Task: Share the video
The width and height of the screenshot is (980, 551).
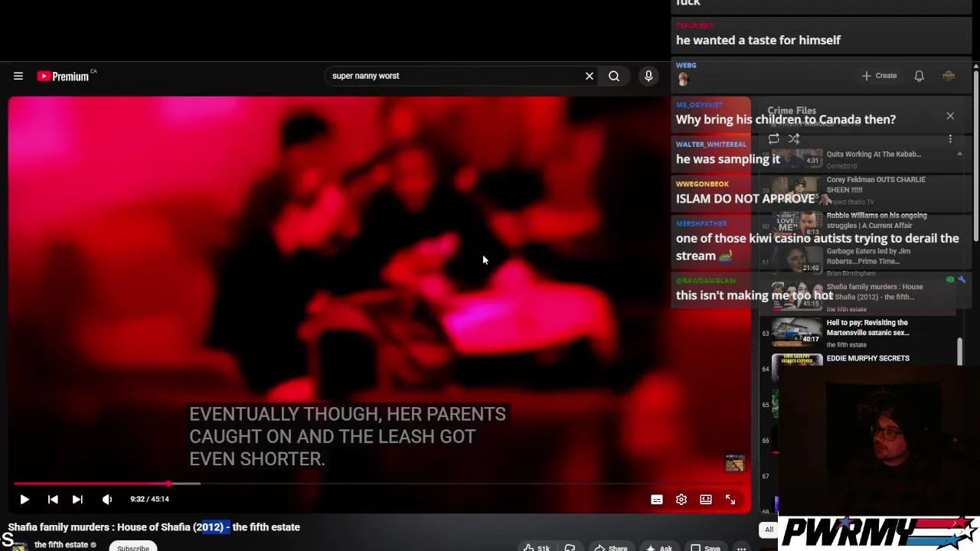Action: (x=610, y=547)
